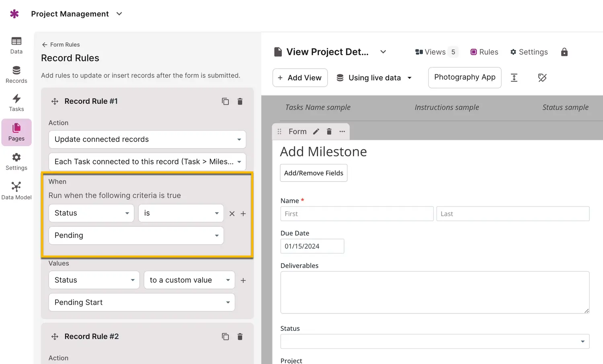The width and height of the screenshot is (603, 364).
Task: Remove the Status criteria with X icon
Action: [x=232, y=214]
